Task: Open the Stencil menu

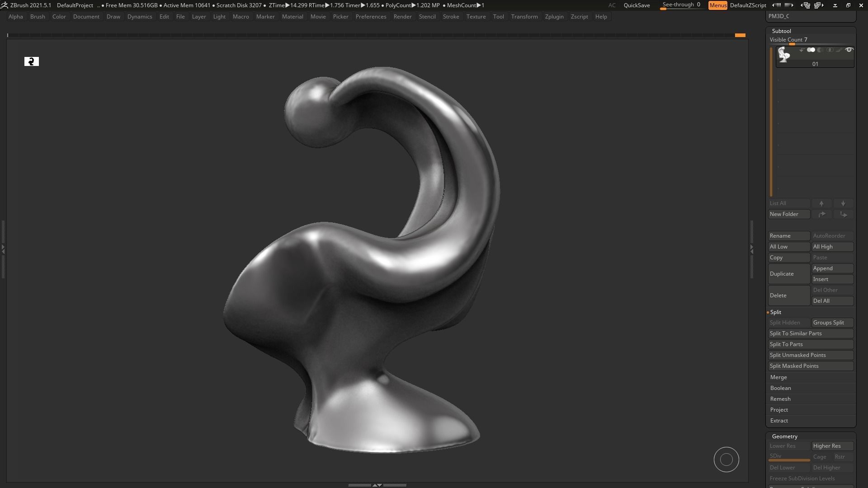Action: pyautogui.click(x=427, y=17)
